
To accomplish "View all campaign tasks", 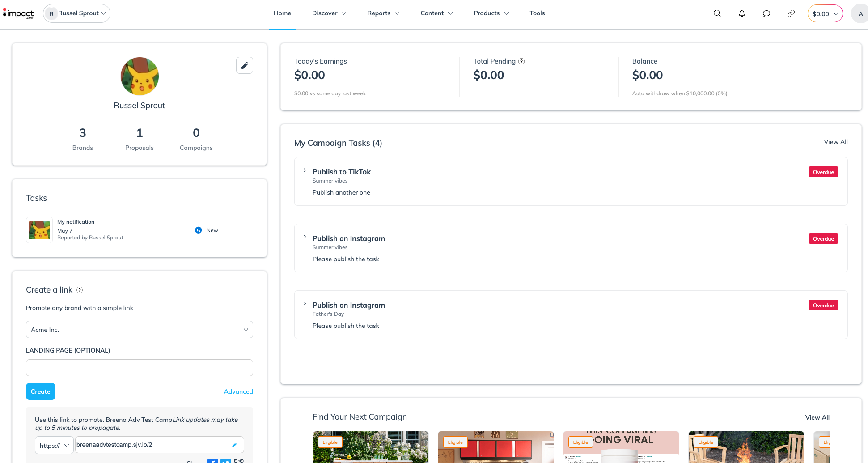I will pos(835,142).
